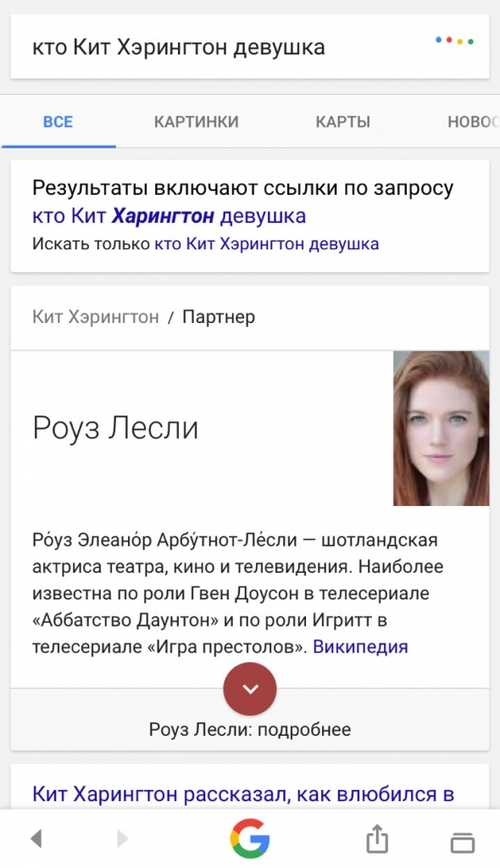
Task: Open the partially visible НОВОСТИ tab
Action: click(473, 122)
